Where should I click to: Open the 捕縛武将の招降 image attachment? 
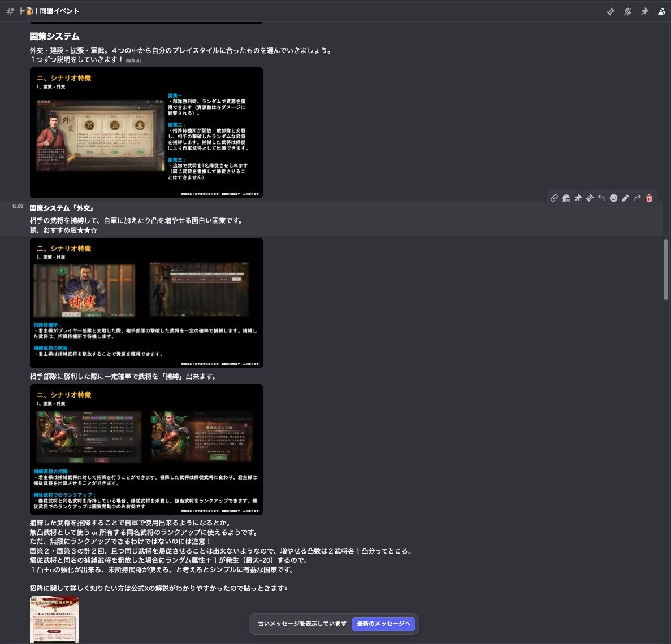tap(146, 450)
